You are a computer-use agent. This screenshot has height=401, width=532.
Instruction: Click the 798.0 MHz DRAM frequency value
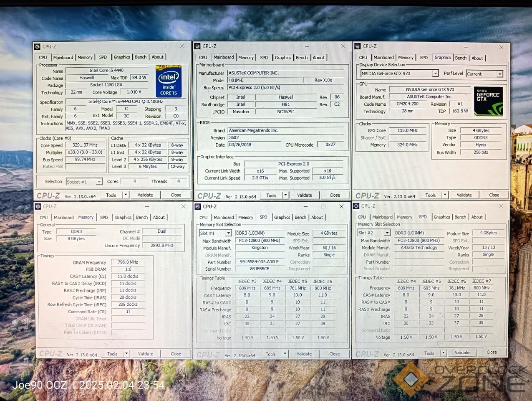128,262
